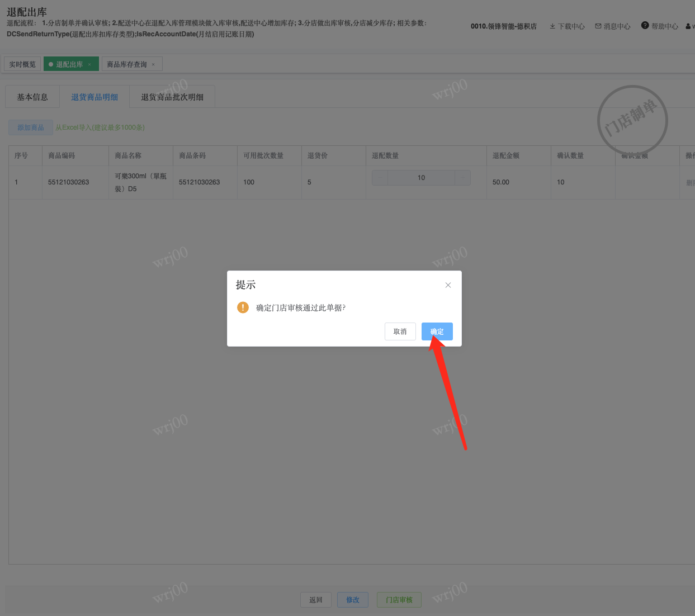Click product name cell 可樂300ml（單瓶裝）D5
Screen dimensions: 695x616
tap(140, 182)
